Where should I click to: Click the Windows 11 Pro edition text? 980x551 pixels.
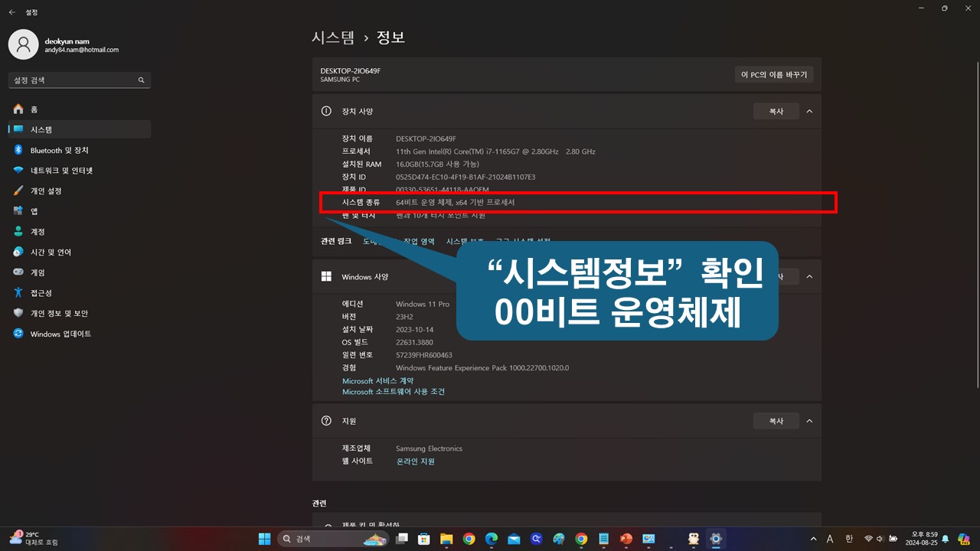click(423, 305)
